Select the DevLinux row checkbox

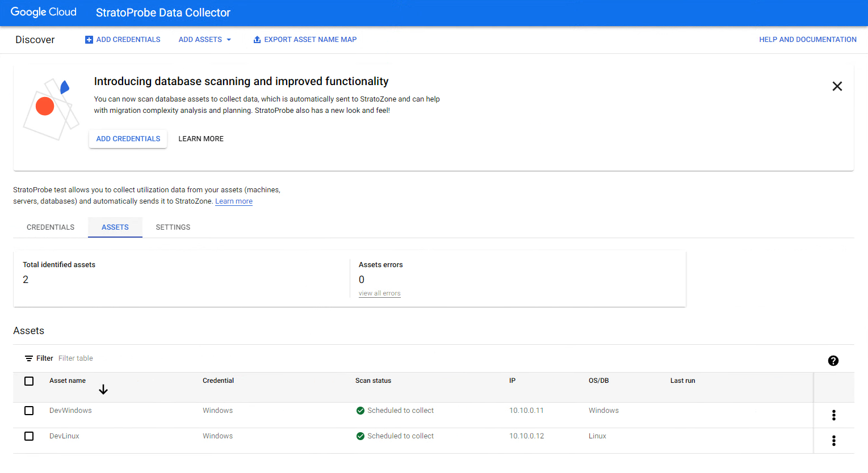coord(29,436)
